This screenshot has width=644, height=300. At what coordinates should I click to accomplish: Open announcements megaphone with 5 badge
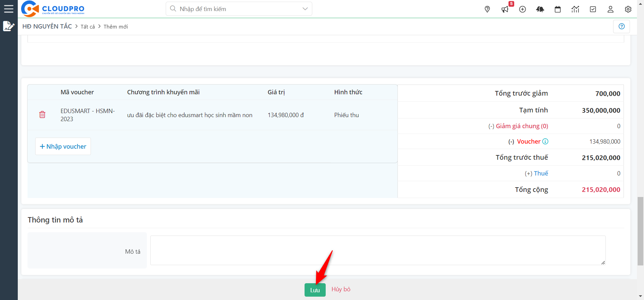(x=505, y=9)
